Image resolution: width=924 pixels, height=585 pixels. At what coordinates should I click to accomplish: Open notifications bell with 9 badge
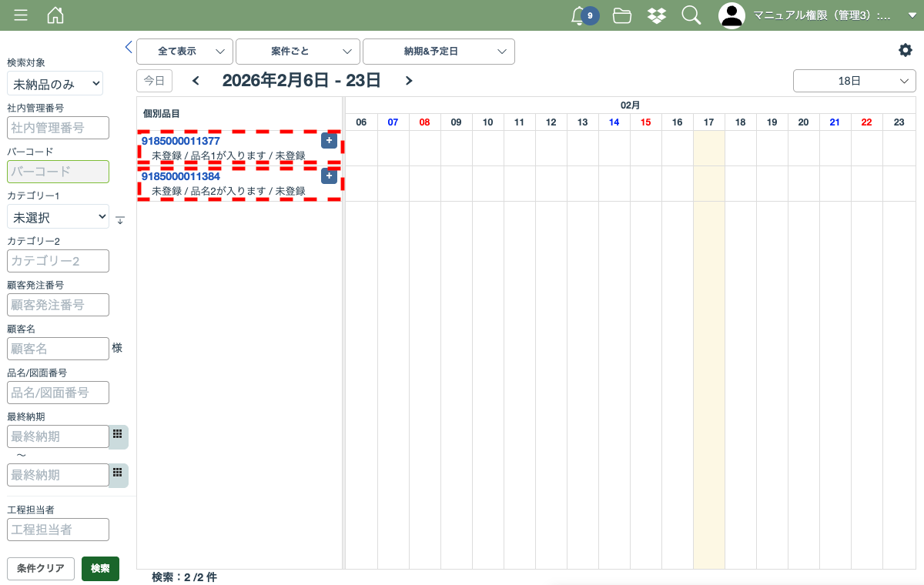[x=579, y=15]
